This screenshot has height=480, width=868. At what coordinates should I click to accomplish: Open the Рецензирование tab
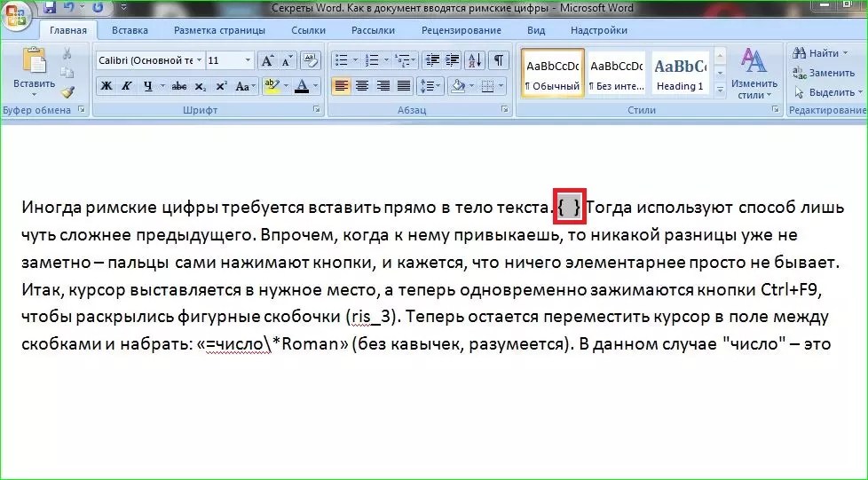coord(461,30)
